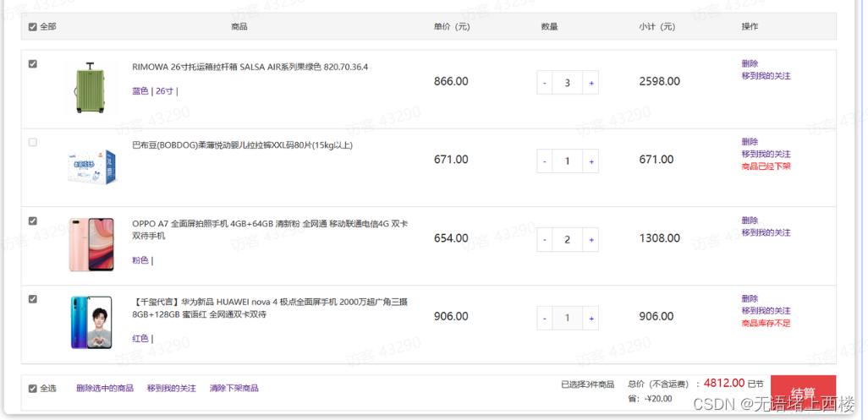Image resolution: width=868 pixels, height=420 pixels.
Task: Click the 商品 column header
Action: pyautogui.click(x=239, y=26)
